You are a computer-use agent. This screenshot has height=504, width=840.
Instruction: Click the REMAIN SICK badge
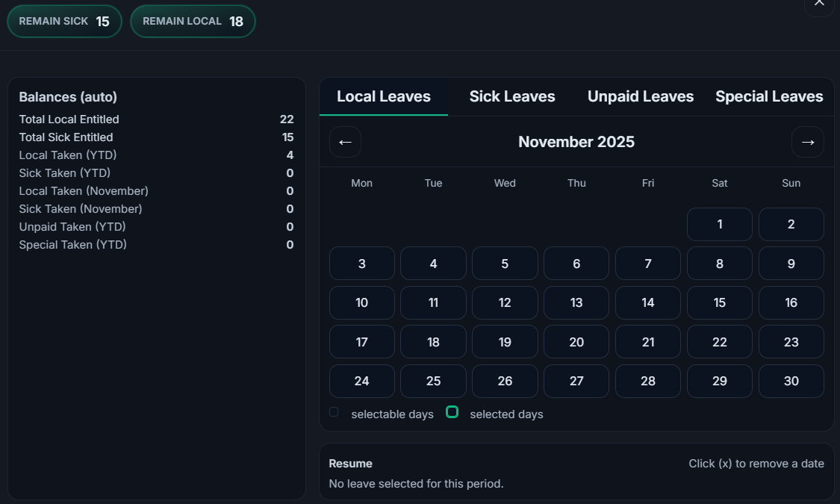pyautogui.click(x=64, y=21)
